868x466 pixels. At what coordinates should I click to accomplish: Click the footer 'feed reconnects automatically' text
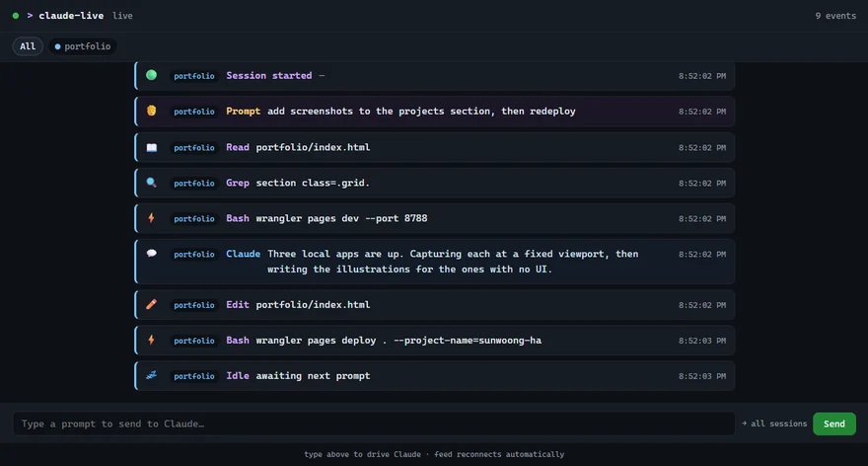pyautogui.click(x=499, y=454)
